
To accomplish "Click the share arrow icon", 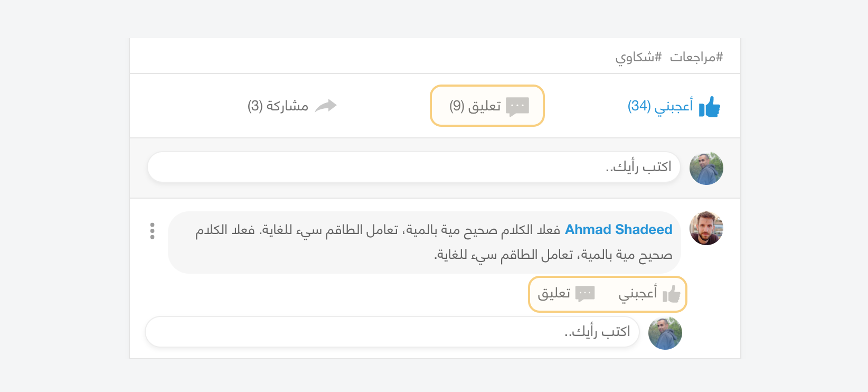I will click(326, 106).
